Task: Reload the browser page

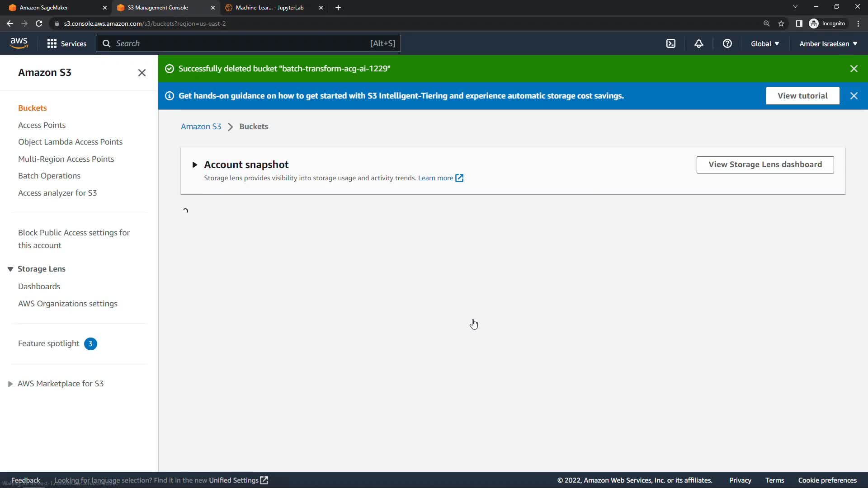Action: (x=39, y=23)
